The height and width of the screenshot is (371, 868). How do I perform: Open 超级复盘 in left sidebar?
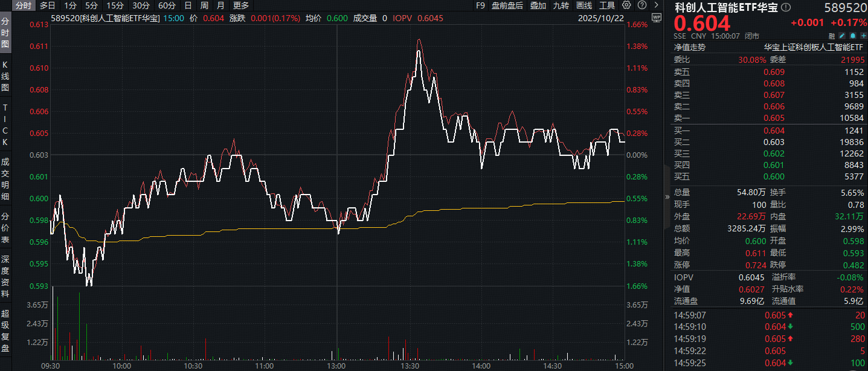coord(5,331)
